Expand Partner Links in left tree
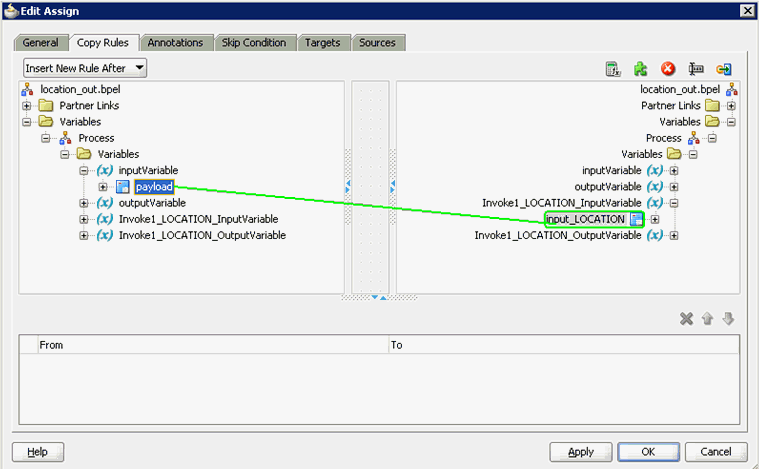 click(27, 106)
